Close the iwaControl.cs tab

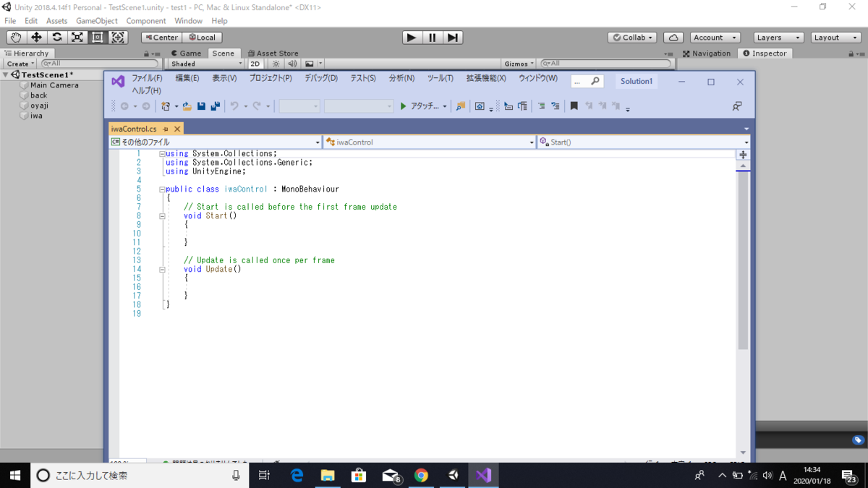pos(177,129)
